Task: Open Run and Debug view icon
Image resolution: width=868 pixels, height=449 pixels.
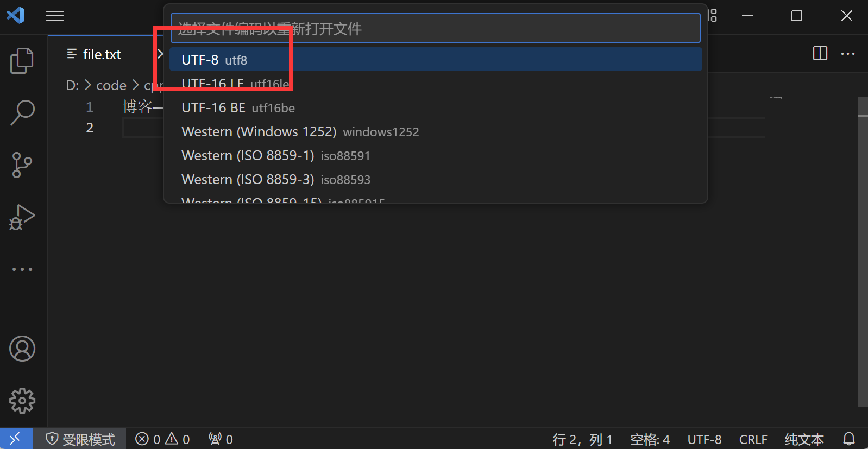Action: coord(22,217)
